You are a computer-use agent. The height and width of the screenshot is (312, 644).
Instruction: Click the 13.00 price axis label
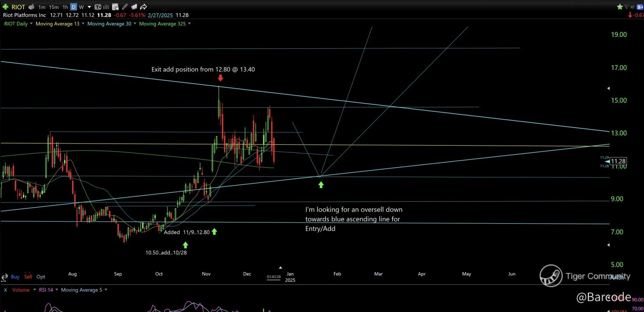(619, 133)
